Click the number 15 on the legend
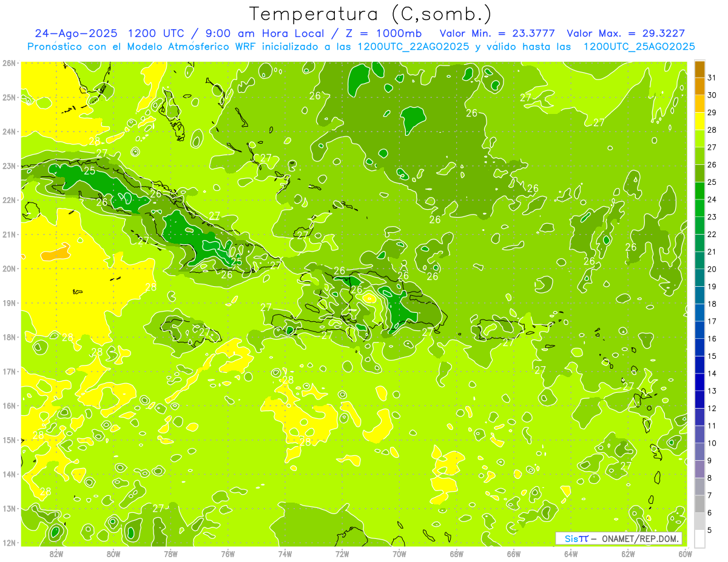The height and width of the screenshot is (562, 728). 712,356
